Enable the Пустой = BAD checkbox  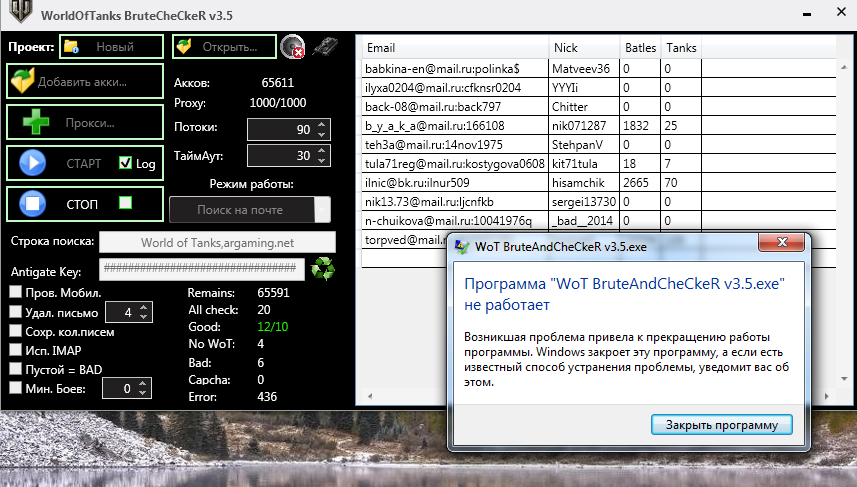pyautogui.click(x=16, y=369)
